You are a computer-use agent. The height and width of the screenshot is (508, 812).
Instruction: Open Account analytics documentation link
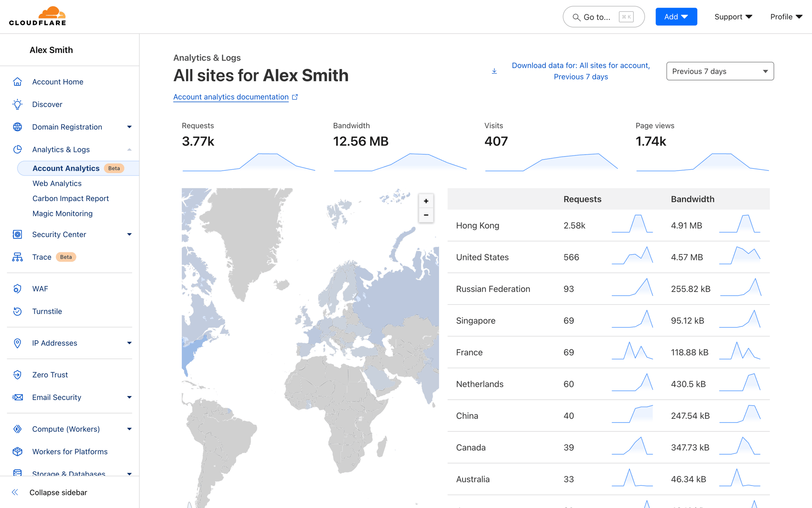231,97
